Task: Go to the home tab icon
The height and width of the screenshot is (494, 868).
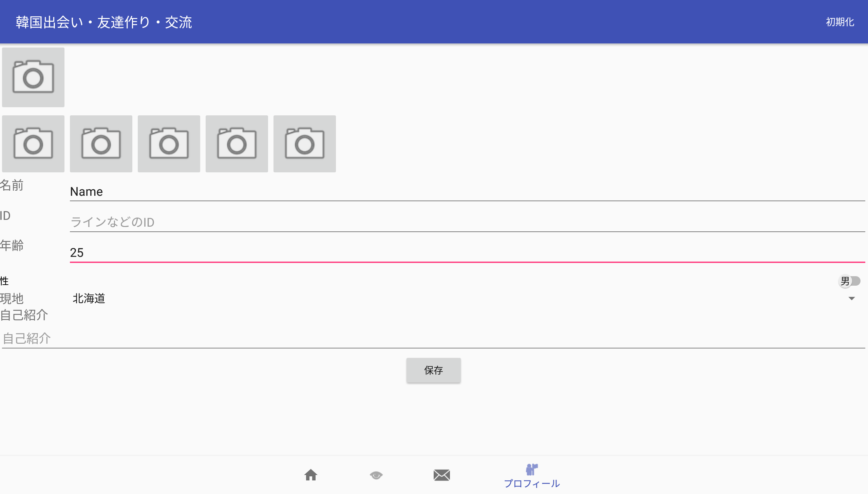Action: point(310,475)
